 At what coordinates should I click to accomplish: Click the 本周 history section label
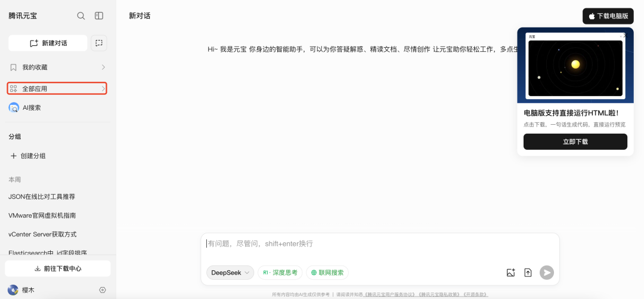pyautogui.click(x=15, y=180)
